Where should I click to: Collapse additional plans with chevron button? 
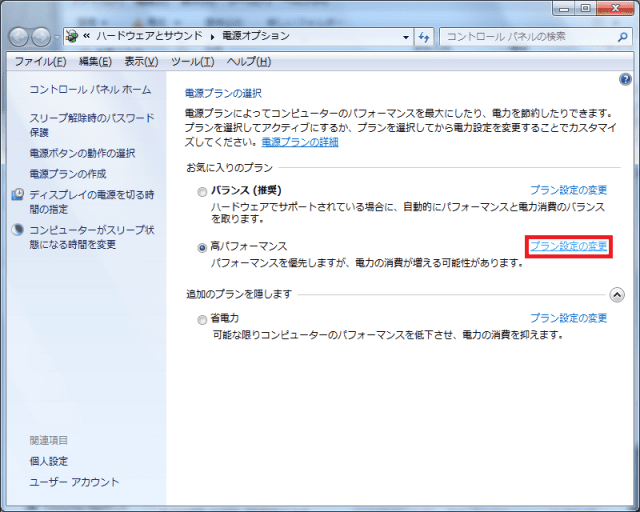coord(617,294)
